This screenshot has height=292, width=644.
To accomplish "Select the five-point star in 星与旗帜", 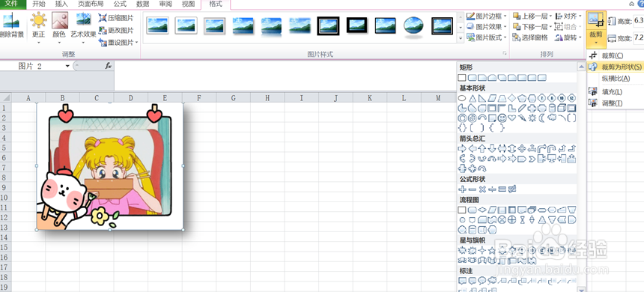I will (492, 251).
